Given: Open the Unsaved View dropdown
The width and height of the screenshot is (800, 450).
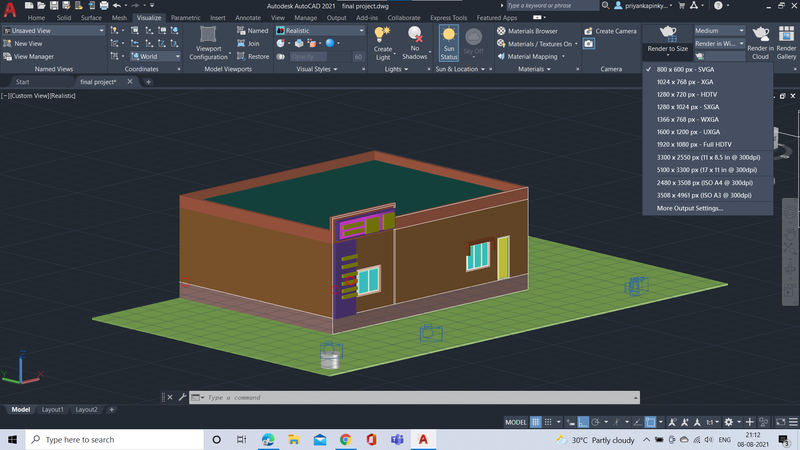Looking at the screenshot, I should coord(54,31).
